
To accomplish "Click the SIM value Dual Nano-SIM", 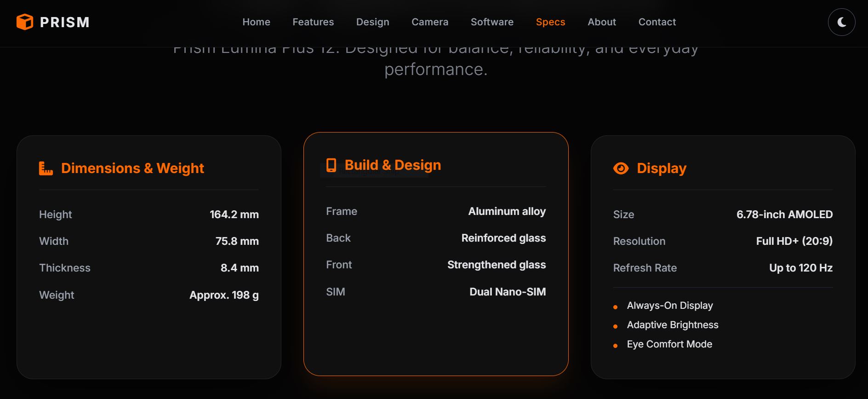I will [x=508, y=292].
